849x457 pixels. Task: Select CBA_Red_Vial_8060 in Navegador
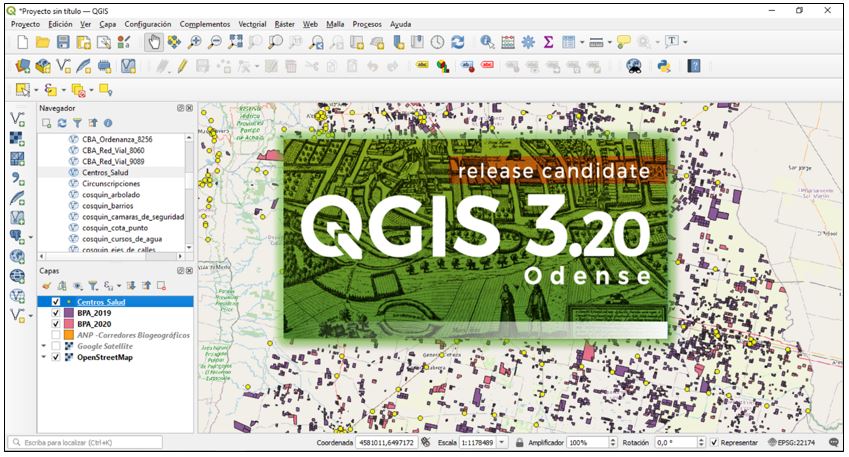(x=113, y=151)
